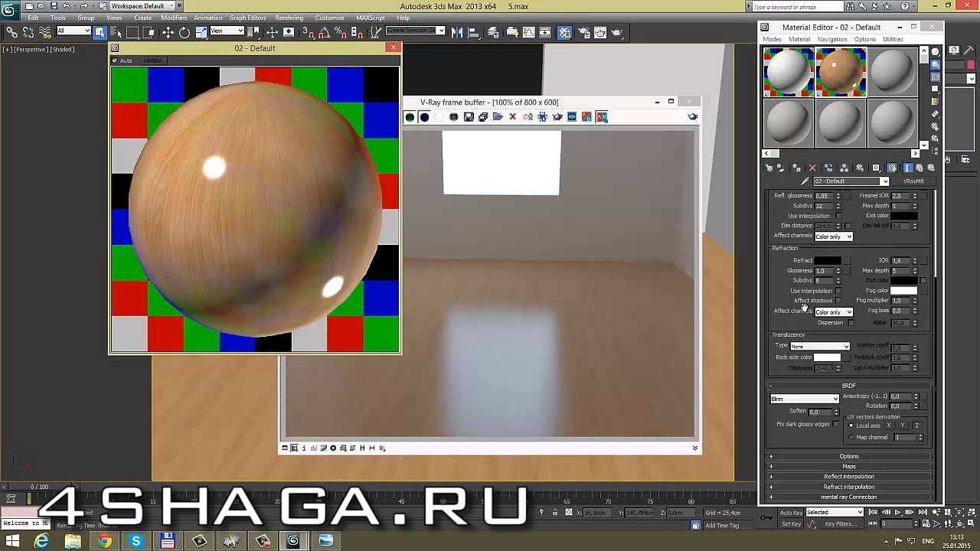The image size is (980, 551).
Task: Click the Get Material icon
Action: (769, 168)
